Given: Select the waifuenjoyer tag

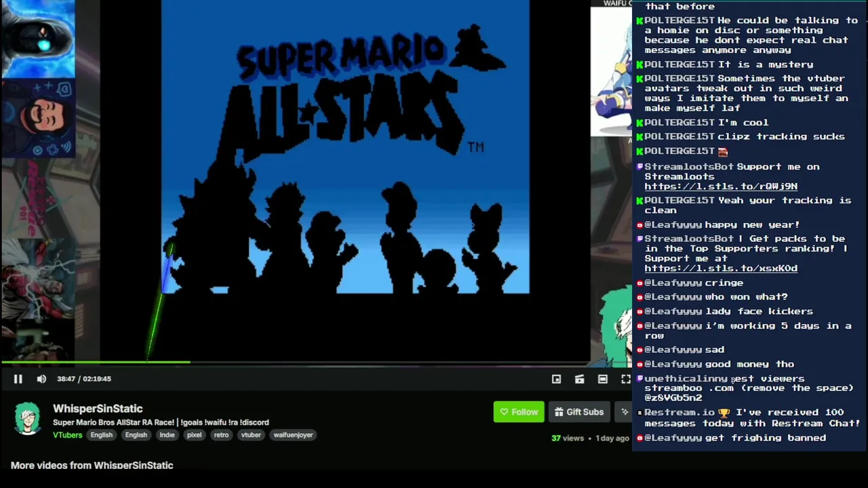Looking at the screenshot, I should 293,435.
